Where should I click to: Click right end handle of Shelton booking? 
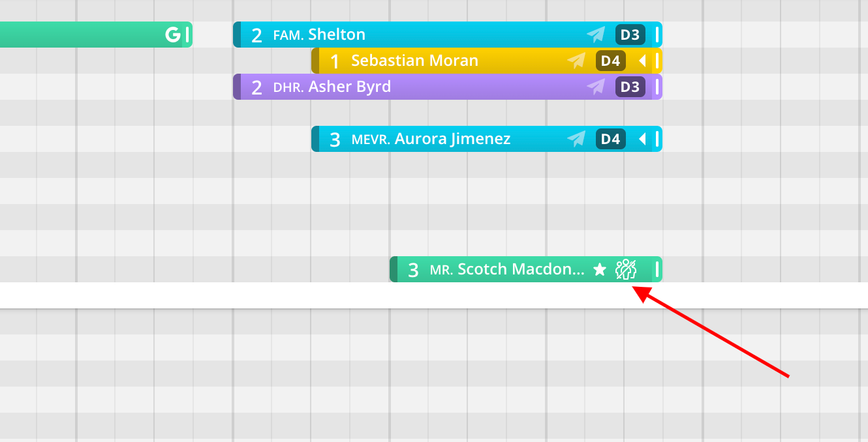[657, 35]
